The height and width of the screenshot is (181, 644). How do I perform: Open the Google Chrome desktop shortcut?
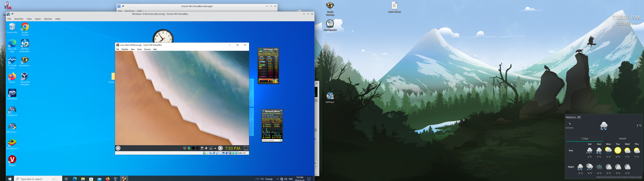coord(25,29)
